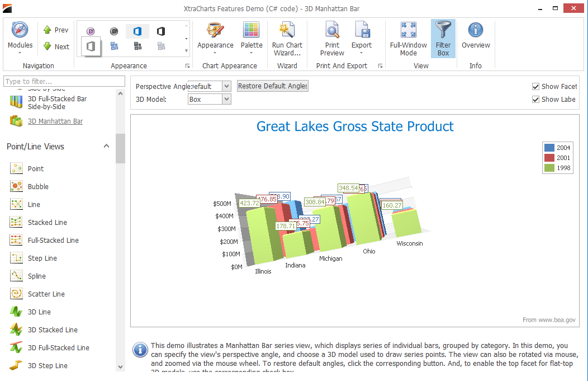The width and height of the screenshot is (588, 381).
Task: Click the 348.54 data label
Action: tap(348, 188)
